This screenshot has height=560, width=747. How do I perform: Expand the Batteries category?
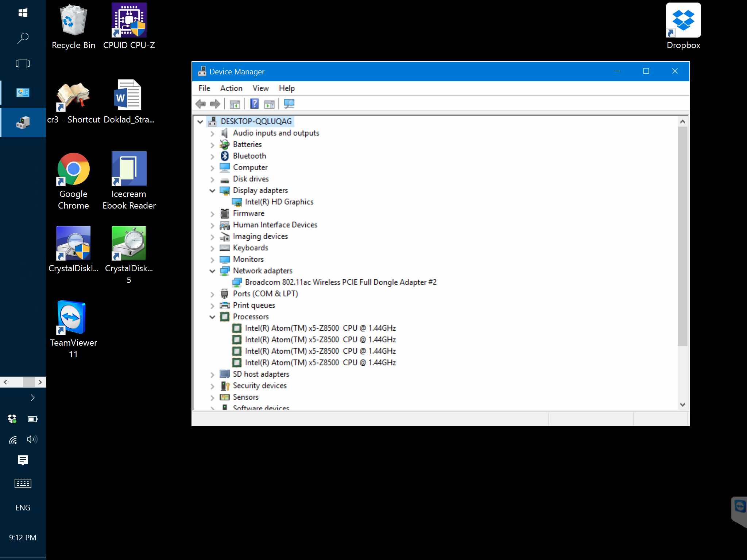click(x=212, y=145)
